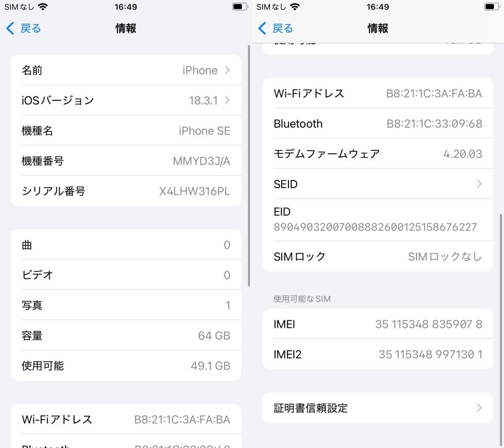Tap the ビデオ row label
Image resolution: width=504 pixels, height=448 pixels.
click(x=37, y=275)
